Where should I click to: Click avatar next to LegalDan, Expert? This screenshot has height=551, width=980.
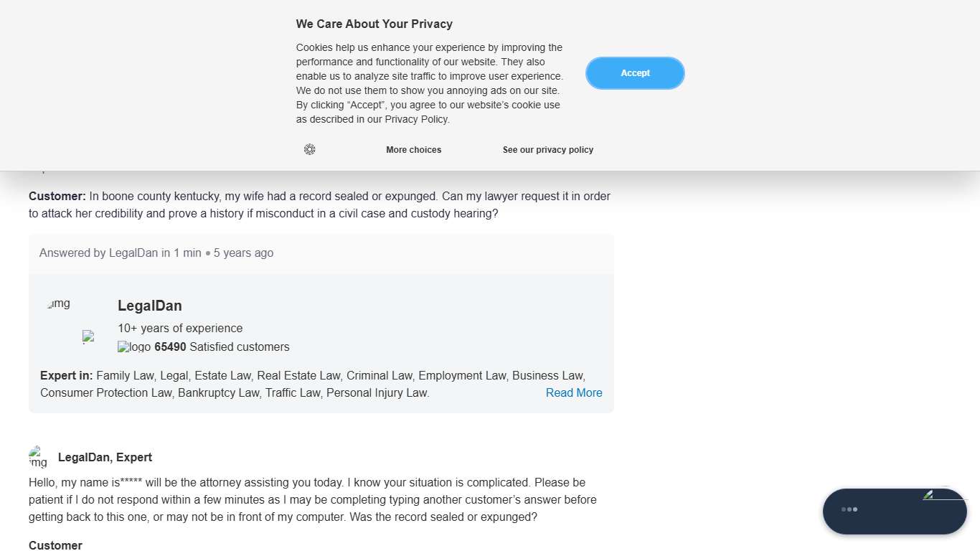[38, 457]
